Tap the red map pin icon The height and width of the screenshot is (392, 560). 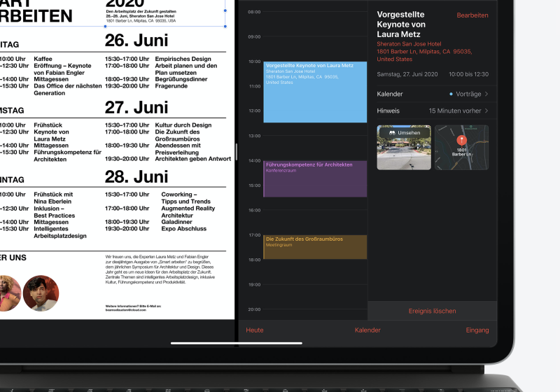click(x=461, y=142)
